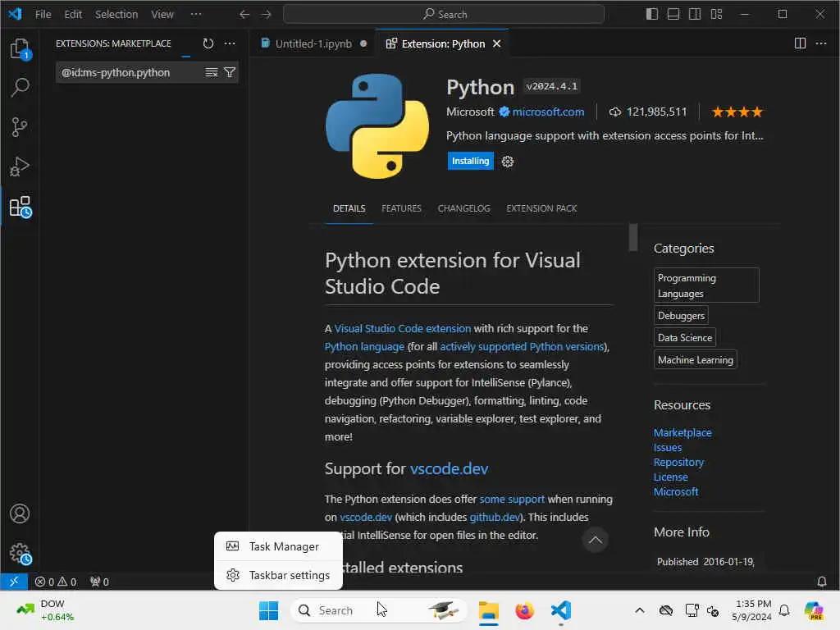Refresh the Extensions Marketplace list
The width and height of the screenshot is (840, 630).
208,43
